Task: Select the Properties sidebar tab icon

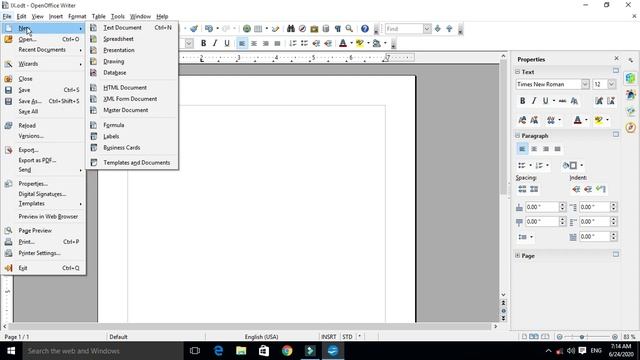Action: 631,78
